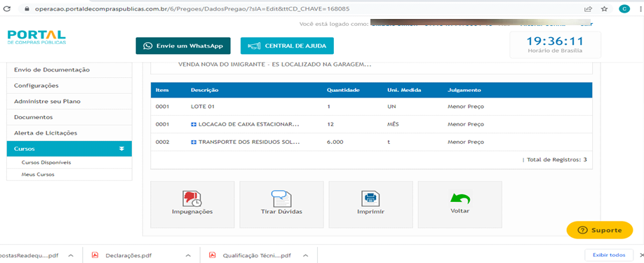This screenshot has width=644, height=263.
Task: Expand the LOCACAO DE CAIXA ESTACIONAR item
Action: (194, 124)
